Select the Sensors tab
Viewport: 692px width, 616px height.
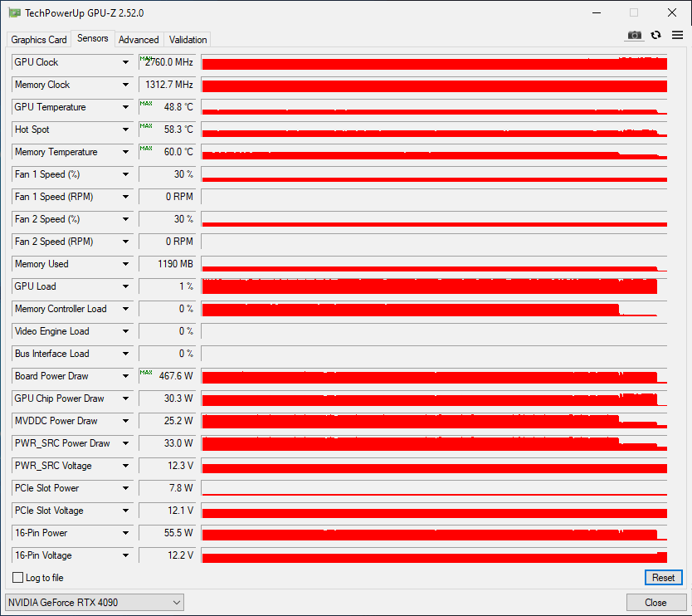click(93, 38)
